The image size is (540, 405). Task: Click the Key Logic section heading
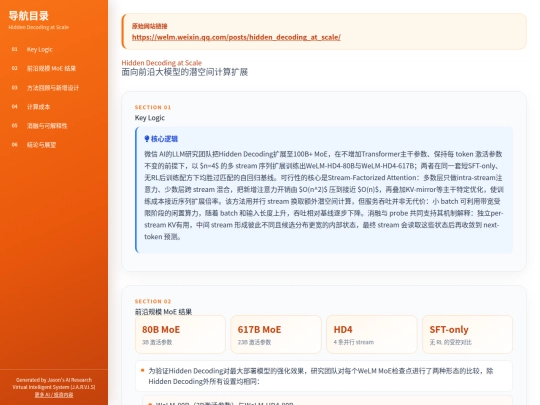click(x=150, y=118)
